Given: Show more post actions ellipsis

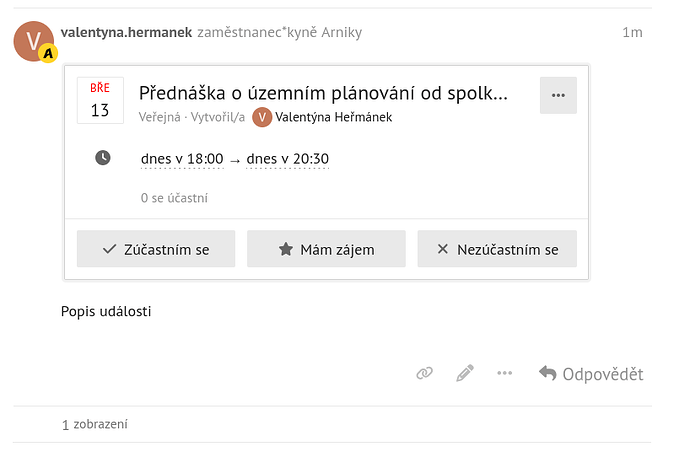Looking at the screenshot, I should tap(504, 373).
